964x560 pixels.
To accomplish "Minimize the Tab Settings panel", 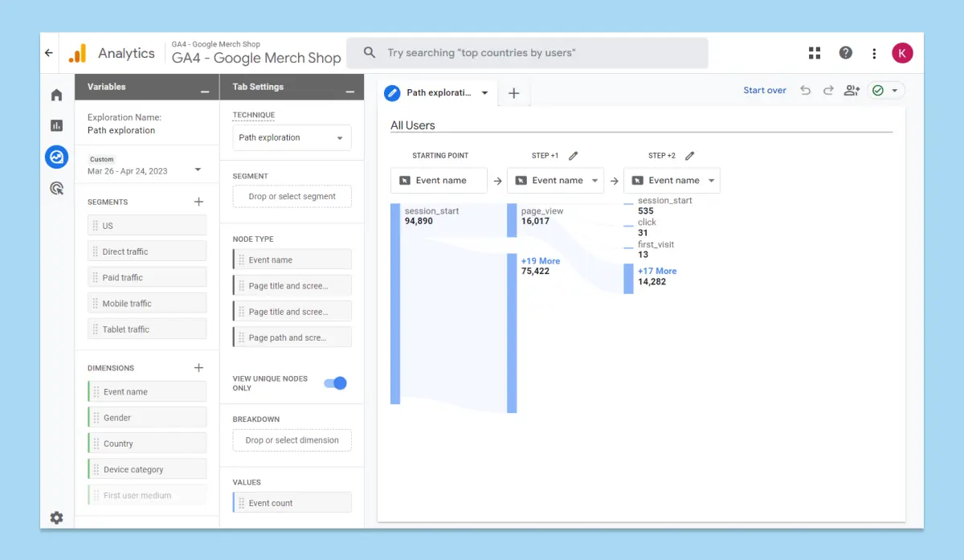I will [x=349, y=92].
